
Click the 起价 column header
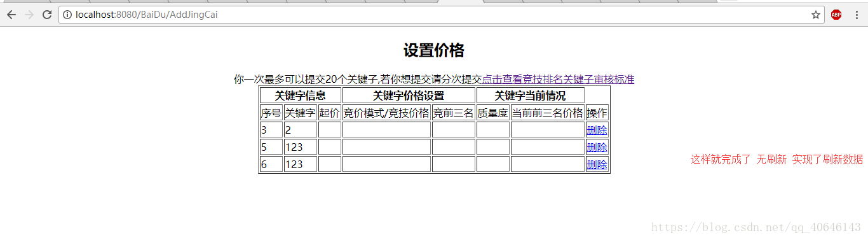tap(330, 113)
